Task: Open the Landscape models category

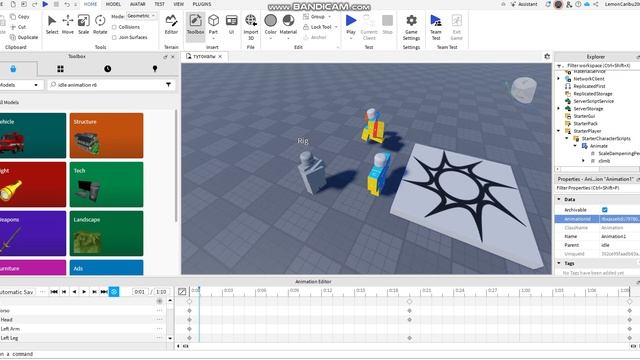Action: tap(107, 233)
